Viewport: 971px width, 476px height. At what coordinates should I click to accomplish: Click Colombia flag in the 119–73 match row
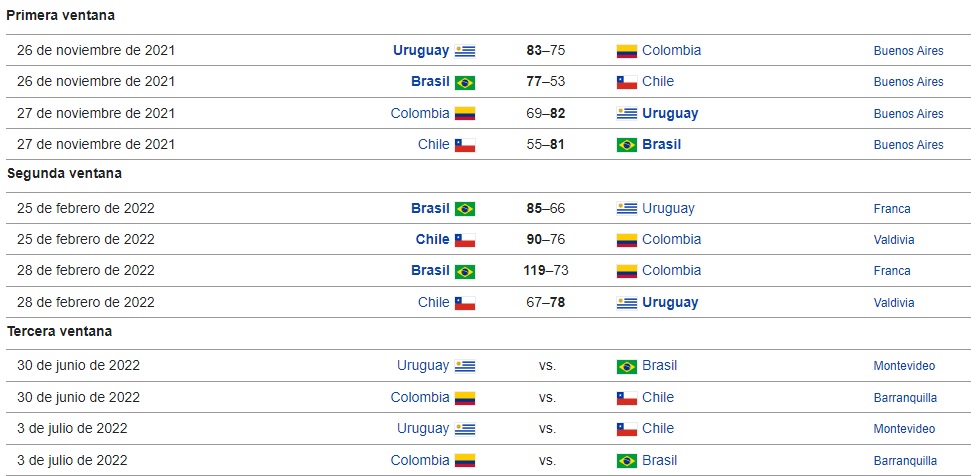pos(627,271)
